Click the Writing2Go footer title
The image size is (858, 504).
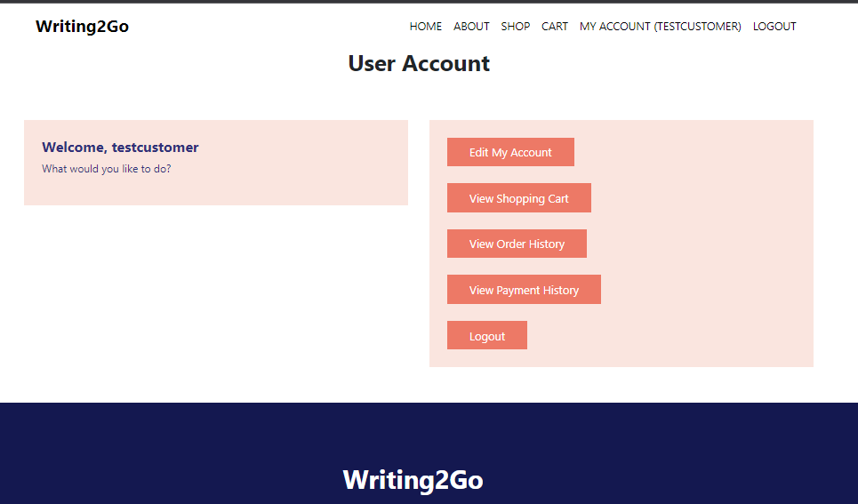tap(413, 480)
